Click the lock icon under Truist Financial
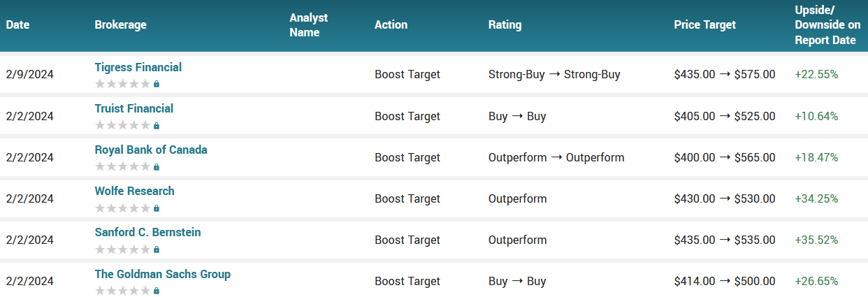Screen dimensions: 868x297 point(157,126)
